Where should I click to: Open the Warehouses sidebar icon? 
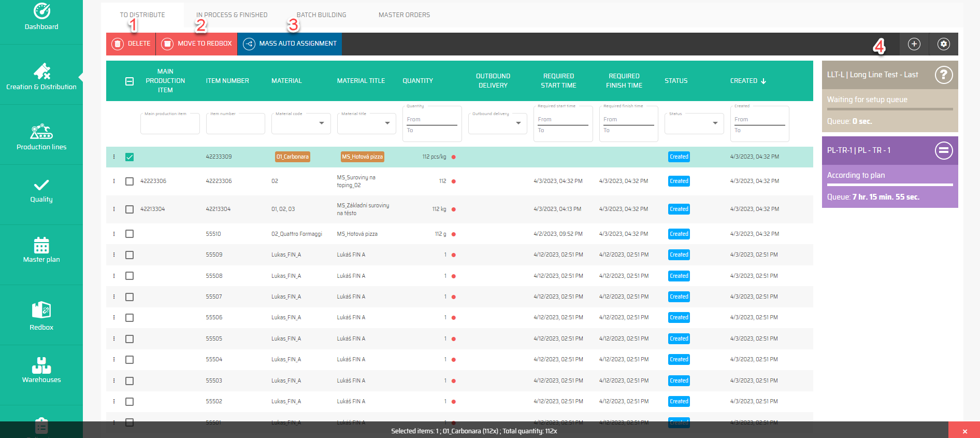point(41,366)
